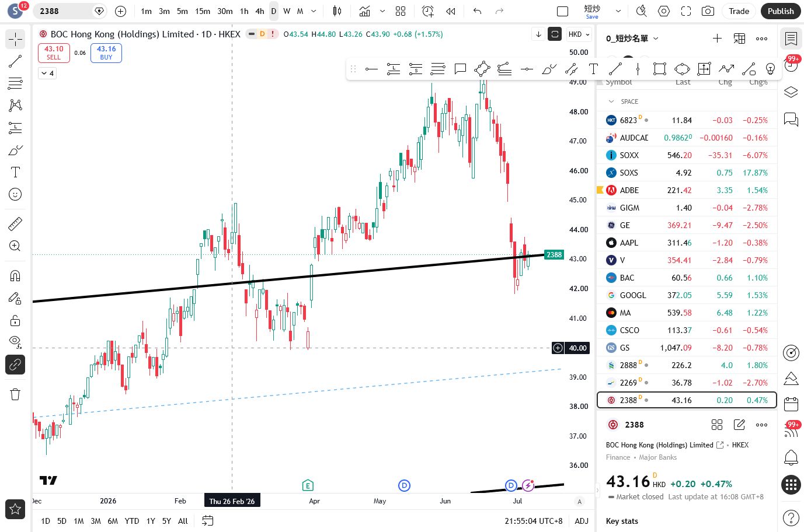Open the chart patterns tool group

15,106
